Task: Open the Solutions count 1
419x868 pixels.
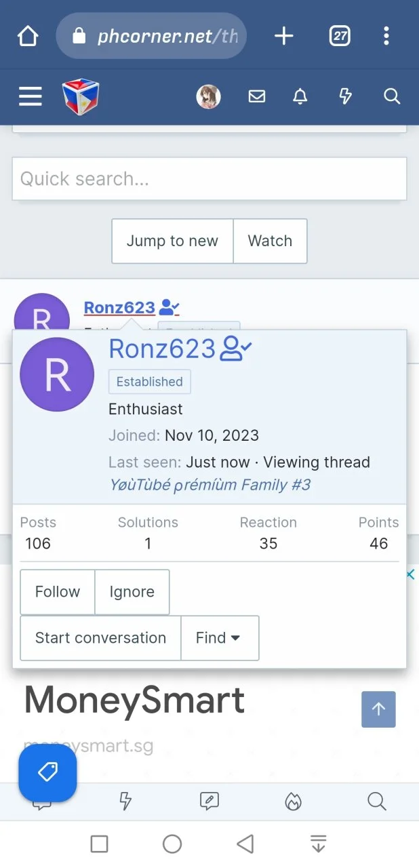Action: (148, 544)
